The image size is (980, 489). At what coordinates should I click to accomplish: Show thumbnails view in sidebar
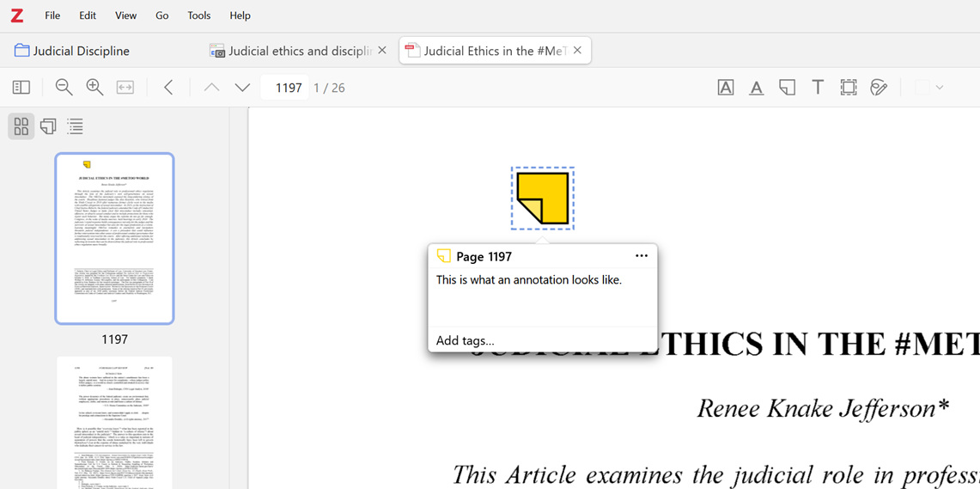[x=21, y=126]
